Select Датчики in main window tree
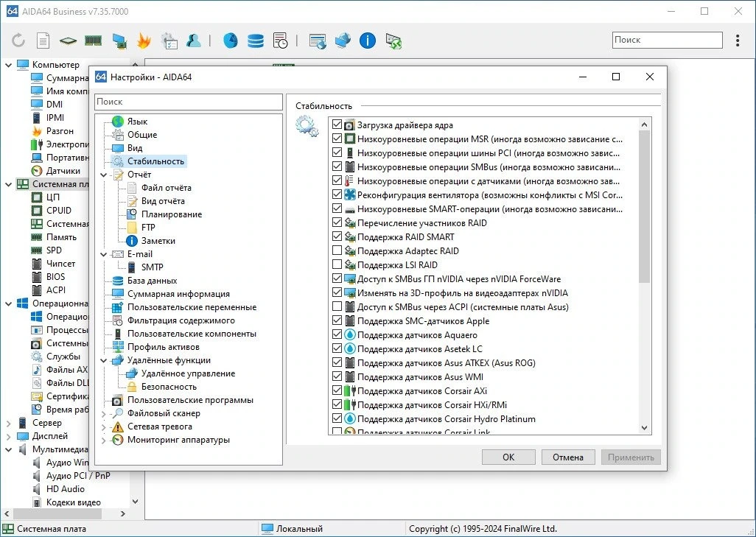This screenshot has height=537, width=756. click(63, 171)
